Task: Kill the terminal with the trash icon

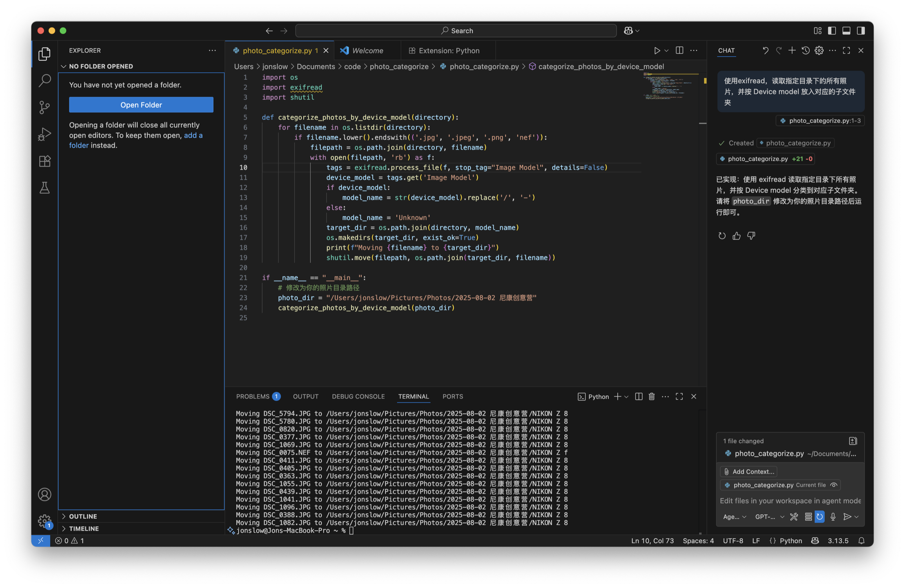Action: (x=651, y=397)
